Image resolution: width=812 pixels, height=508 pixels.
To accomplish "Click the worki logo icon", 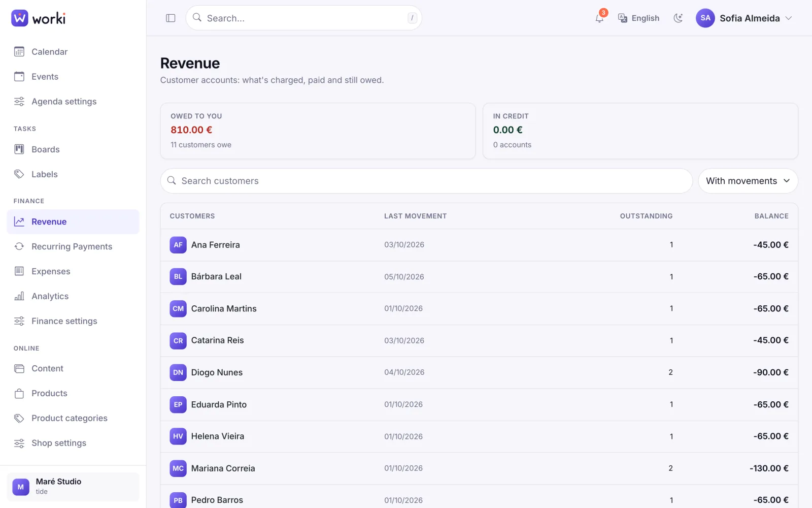I will (20, 18).
